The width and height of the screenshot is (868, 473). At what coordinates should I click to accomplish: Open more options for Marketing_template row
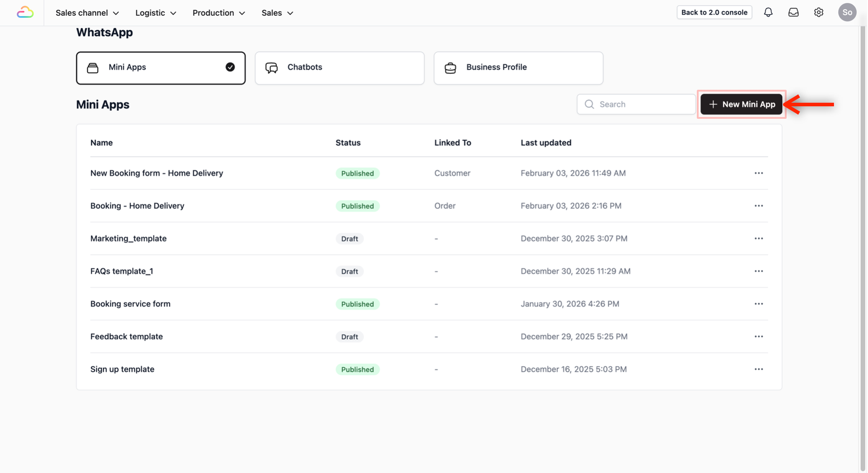pos(758,239)
